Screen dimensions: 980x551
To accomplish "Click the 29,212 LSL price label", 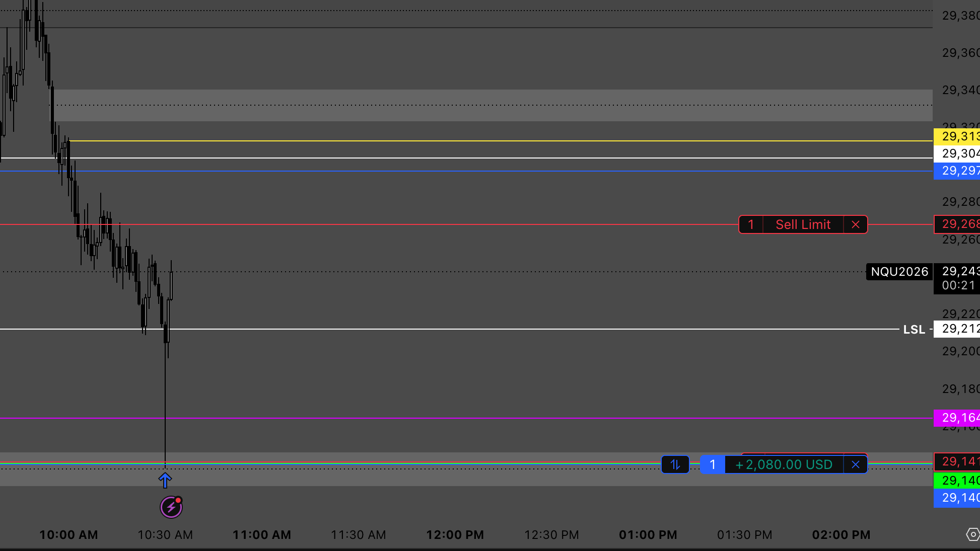I will tap(957, 329).
